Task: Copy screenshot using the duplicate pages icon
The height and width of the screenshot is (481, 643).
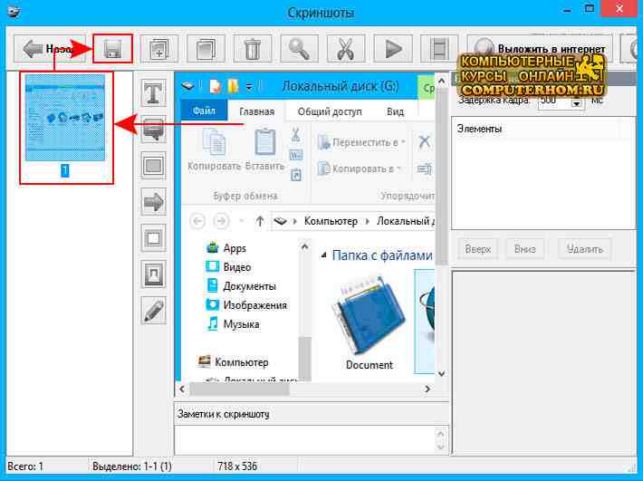Action: click(206, 48)
